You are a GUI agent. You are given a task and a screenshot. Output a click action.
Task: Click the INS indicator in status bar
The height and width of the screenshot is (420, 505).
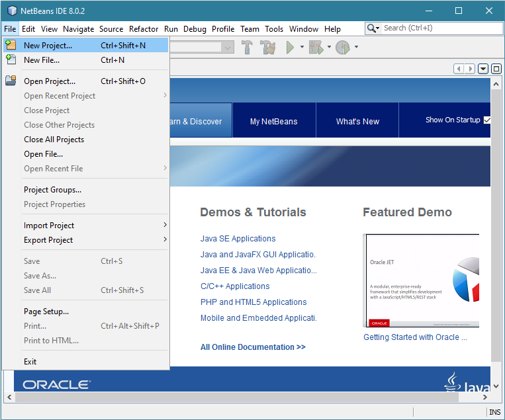click(494, 412)
